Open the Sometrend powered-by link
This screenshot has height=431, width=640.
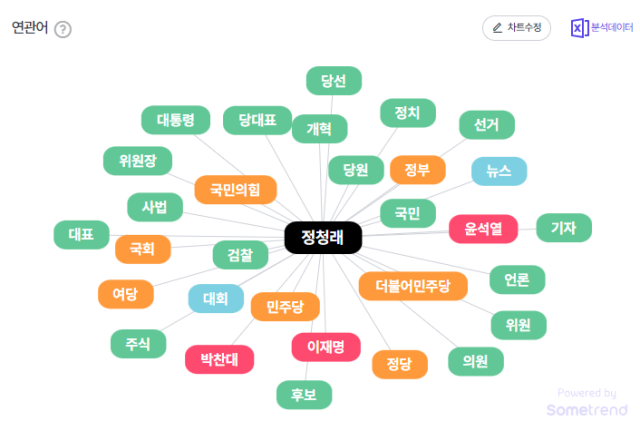pos(587,403)
